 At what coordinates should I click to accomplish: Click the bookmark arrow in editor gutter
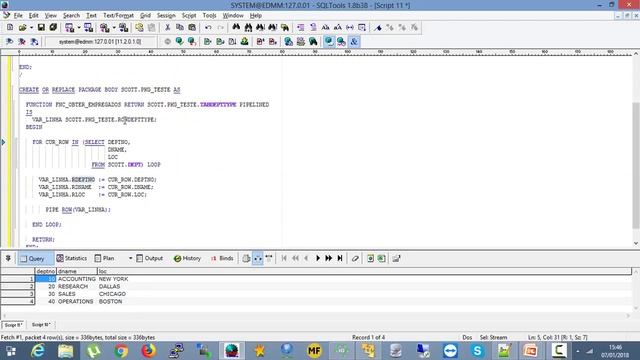[x=3, y=142]
